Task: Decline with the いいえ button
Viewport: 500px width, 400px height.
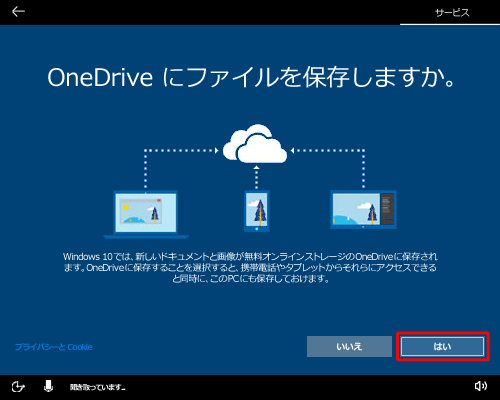Action: pyautogui.click(x=349, y=347)
